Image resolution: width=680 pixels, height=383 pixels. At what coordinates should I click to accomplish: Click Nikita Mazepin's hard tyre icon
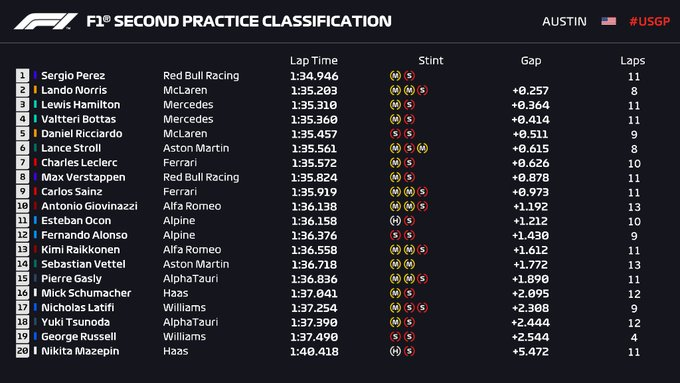395,351
